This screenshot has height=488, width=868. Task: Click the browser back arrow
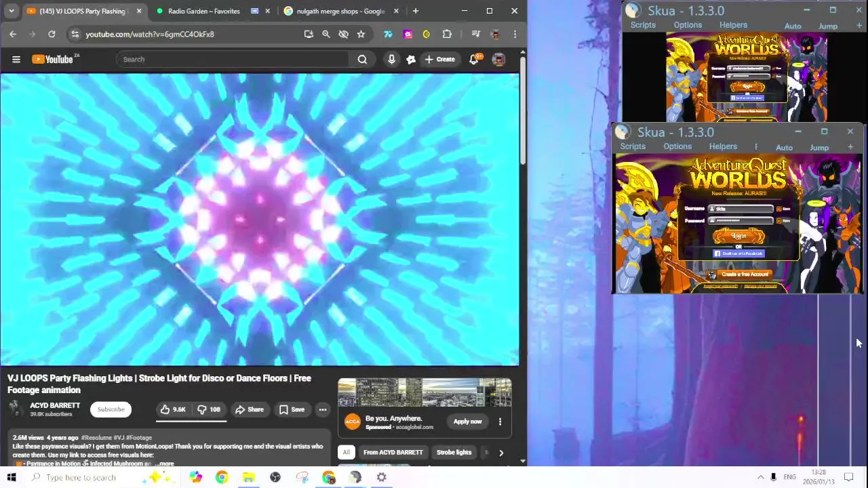13,34
